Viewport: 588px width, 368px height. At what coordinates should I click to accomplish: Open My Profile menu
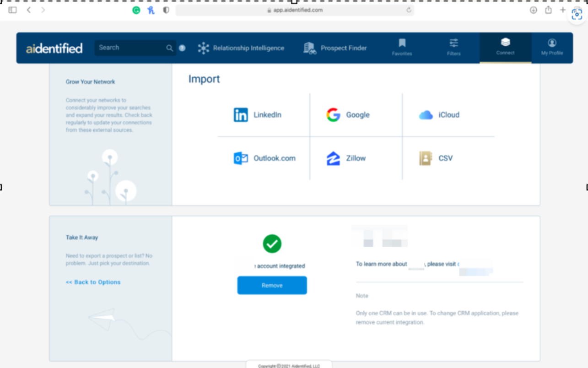pos(552,48)
